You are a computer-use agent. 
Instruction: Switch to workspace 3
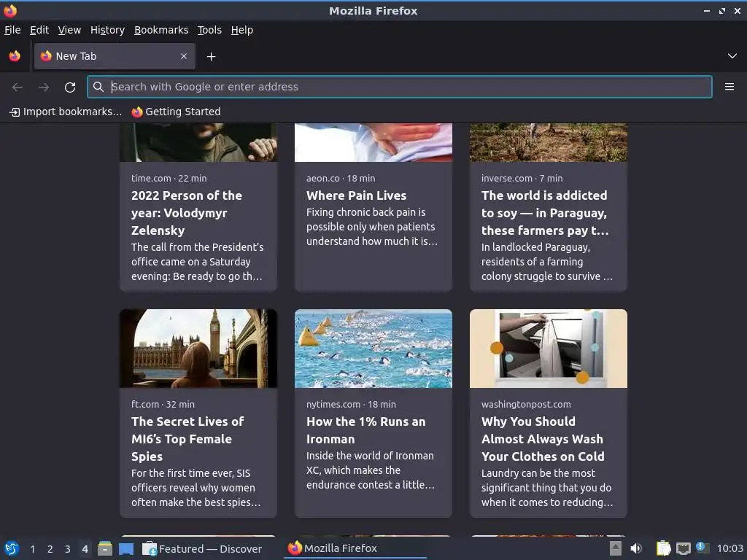(x=68, y=549)
